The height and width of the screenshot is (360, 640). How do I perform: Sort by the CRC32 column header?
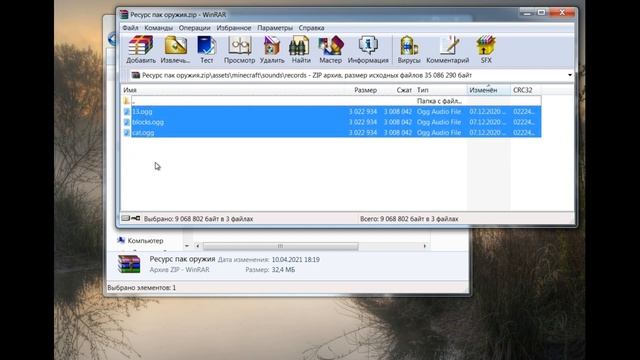click(522, 90)
